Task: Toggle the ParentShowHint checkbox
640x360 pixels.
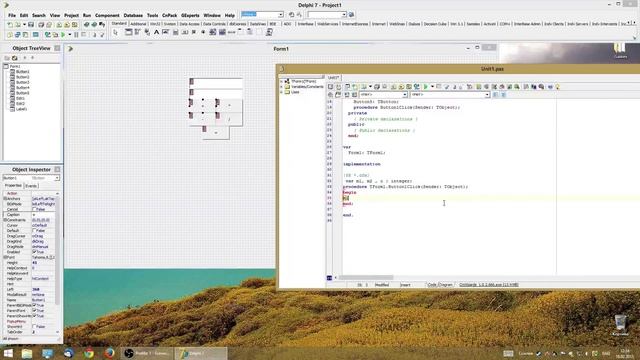Action: [x=34, y=316]
